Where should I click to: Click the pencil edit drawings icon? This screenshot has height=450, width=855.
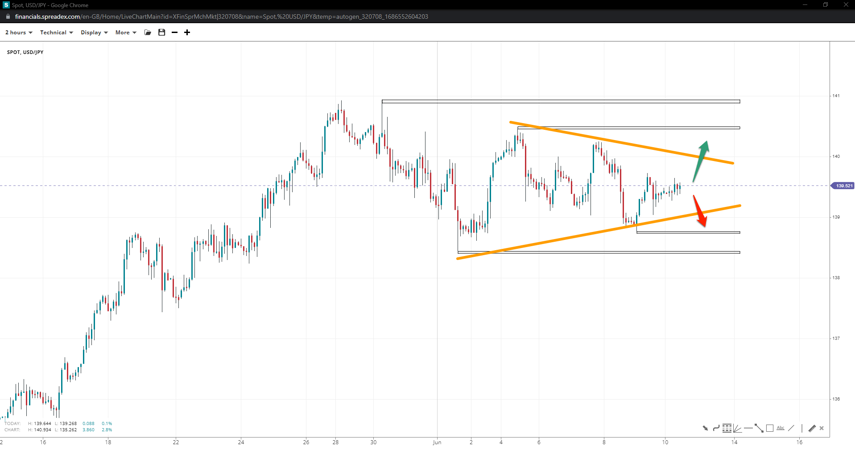coord(812,428)
